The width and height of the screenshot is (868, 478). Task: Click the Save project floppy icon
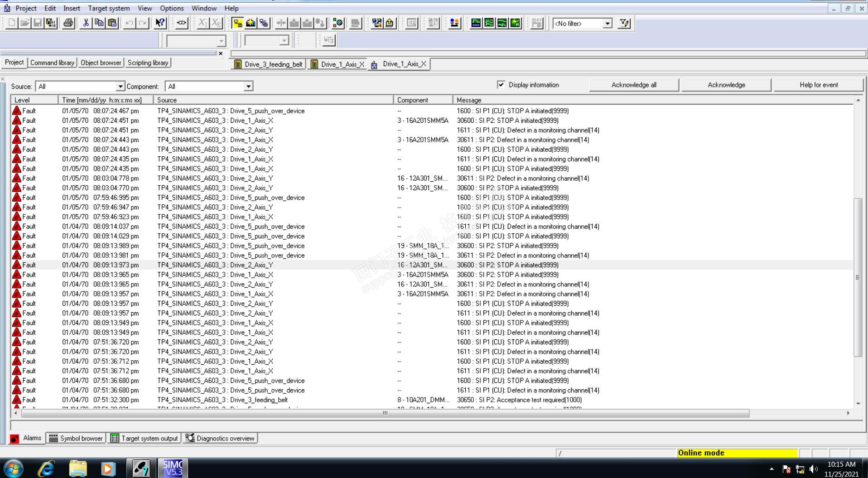tap(38, 23)
